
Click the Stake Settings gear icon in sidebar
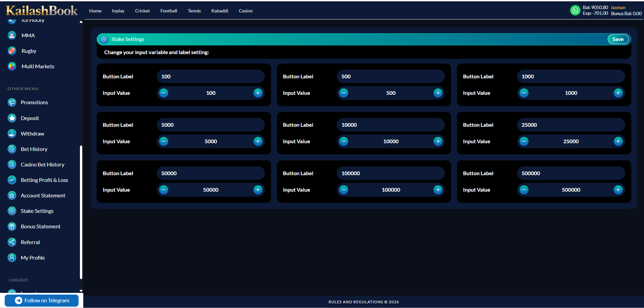coord(12,211)
